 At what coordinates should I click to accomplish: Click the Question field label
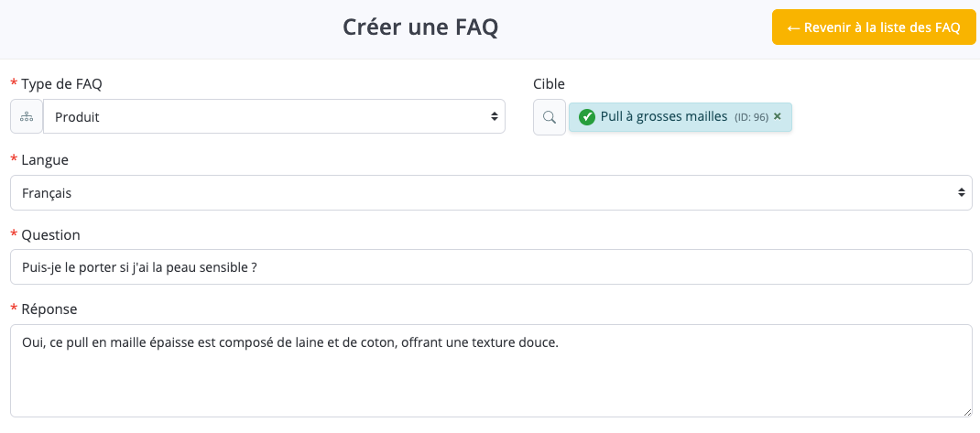(50, 235)
